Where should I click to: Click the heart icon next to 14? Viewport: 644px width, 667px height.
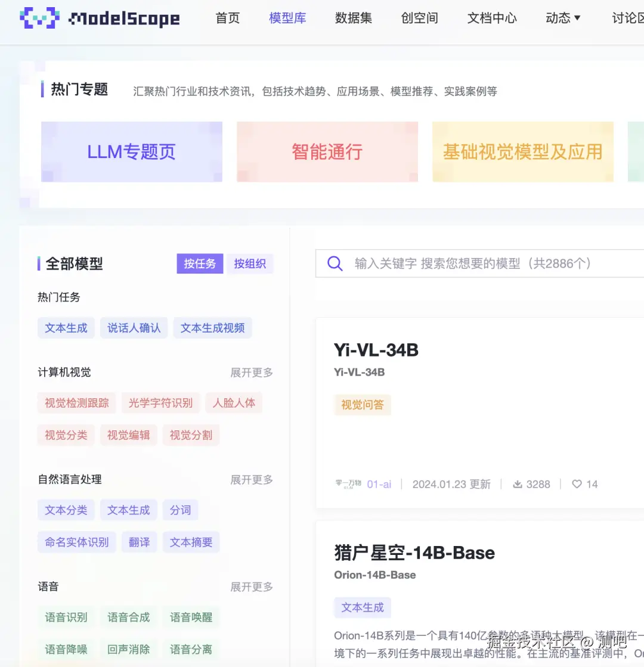coord(577,484)
